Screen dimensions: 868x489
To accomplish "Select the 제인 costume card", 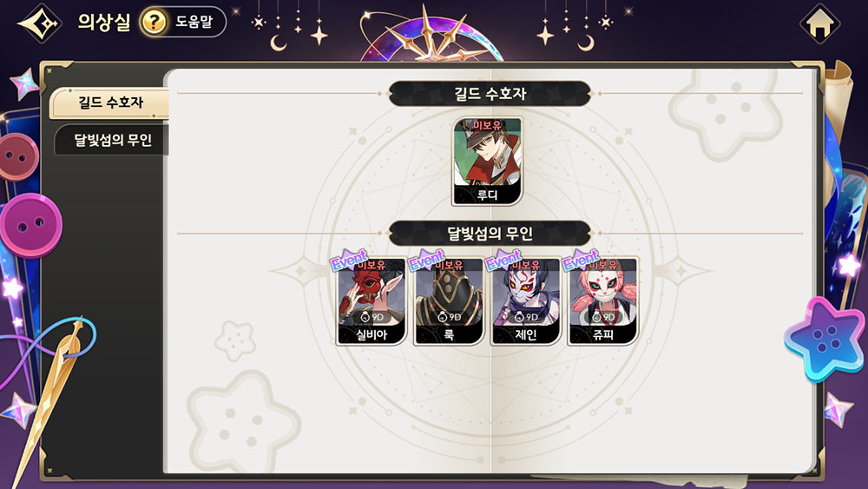I will (x=526, y=301).
